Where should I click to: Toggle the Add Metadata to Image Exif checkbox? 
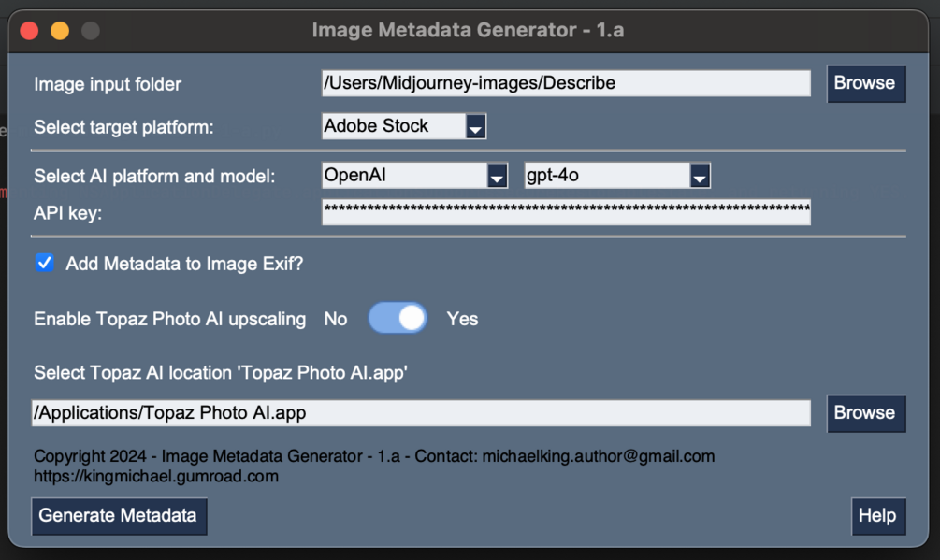pyautogui.click(x=44, y=264)
